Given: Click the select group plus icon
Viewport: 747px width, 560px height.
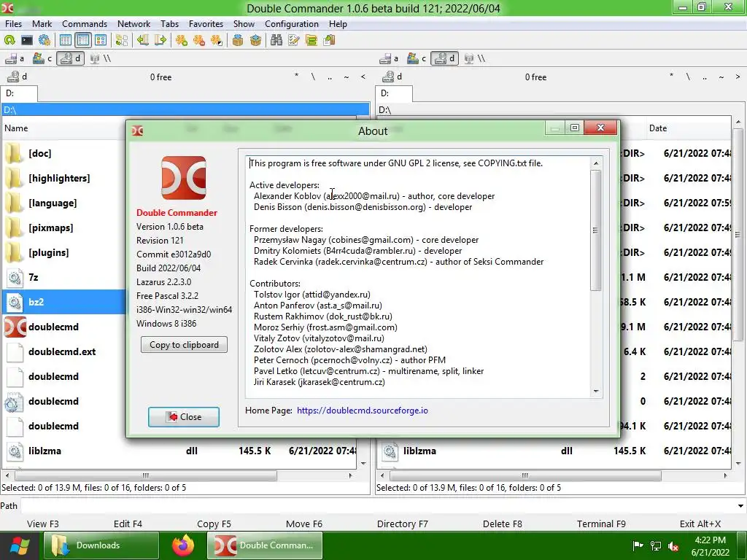Looking at the screenshot, I should click(x=182, y=41).
